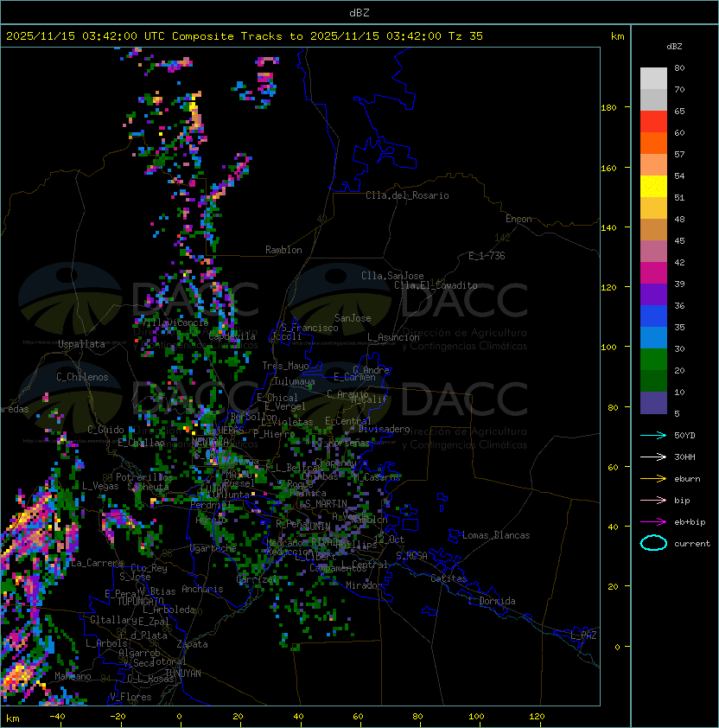Click the '5' value label in dBZ legend
Viewport: 719px width, 728px height.
click(677, 413)
